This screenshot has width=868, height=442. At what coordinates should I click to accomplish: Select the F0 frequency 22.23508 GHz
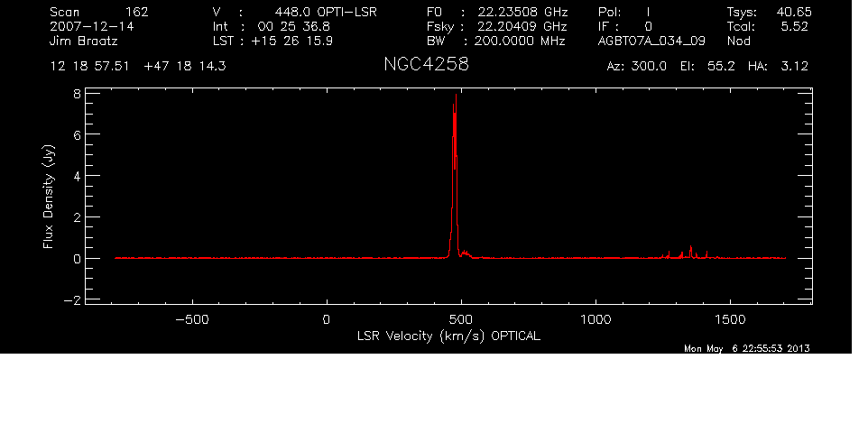(x=523, y=12)
